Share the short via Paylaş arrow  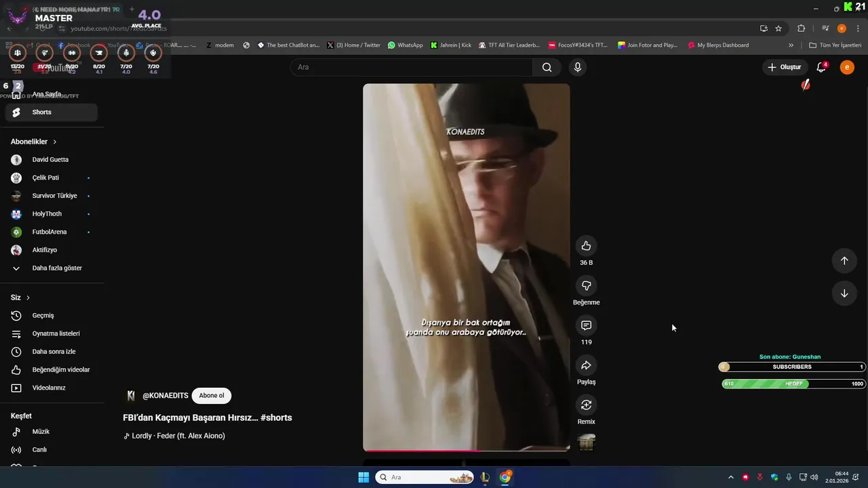coord(586,365)
